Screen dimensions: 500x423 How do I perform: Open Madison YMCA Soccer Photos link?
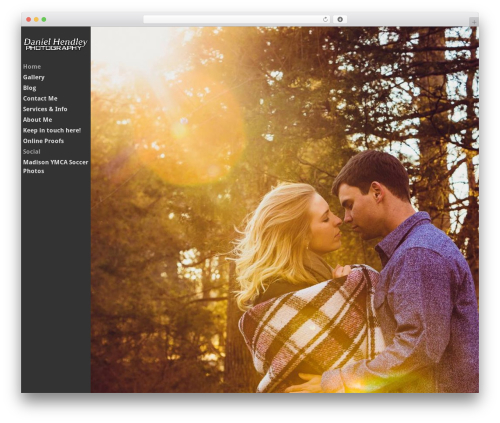click(x=55, y=167)
